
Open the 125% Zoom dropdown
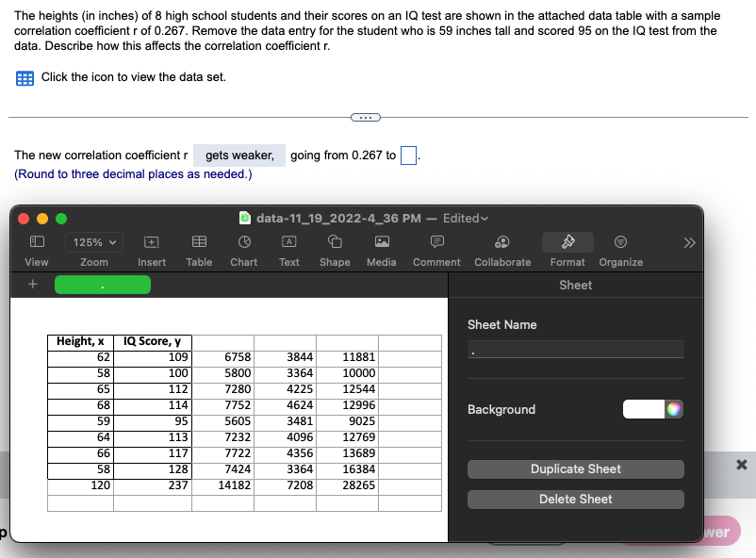[x=94, y=242]
